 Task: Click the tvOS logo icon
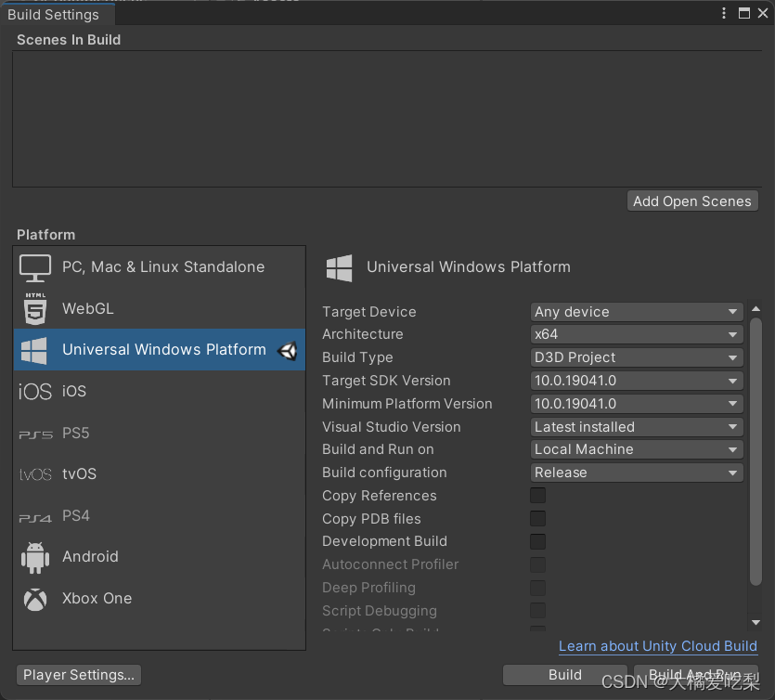pos(35,474)
